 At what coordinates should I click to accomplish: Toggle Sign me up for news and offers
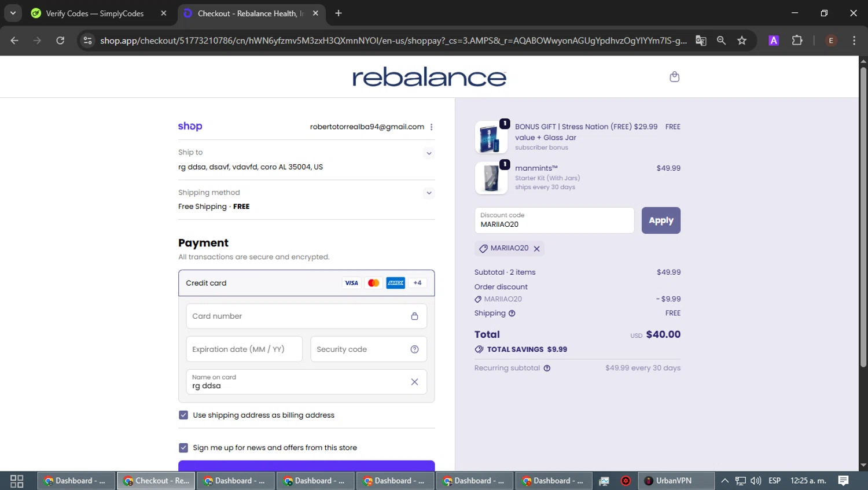pyautogui.click(x=183, y=448)
